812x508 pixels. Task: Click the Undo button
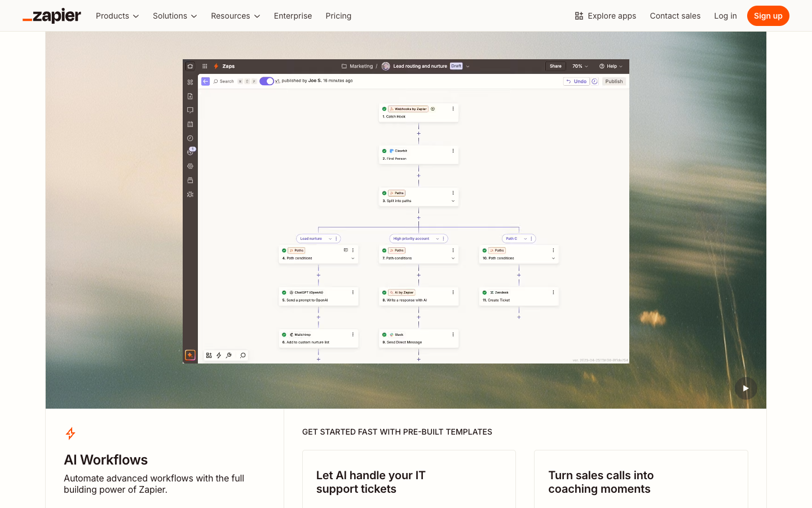pyautogui.click(x=576, y=81)
